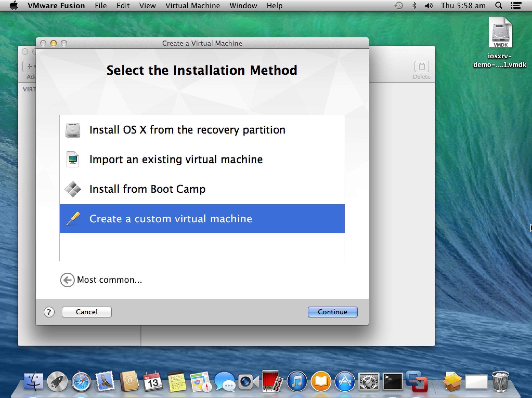Click the Time Machine menu bar icon
Screen dimensions: 532x398
399,5
